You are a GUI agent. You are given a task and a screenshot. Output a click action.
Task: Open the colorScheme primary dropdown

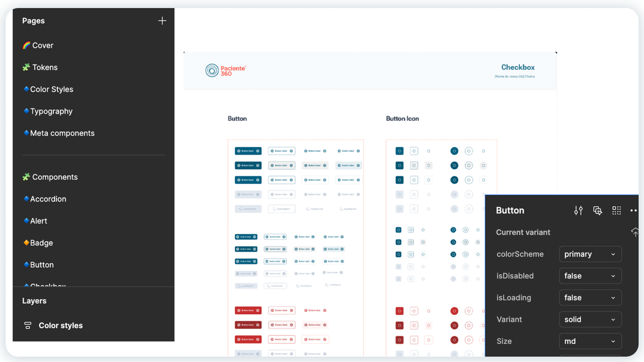pos(590,254)
